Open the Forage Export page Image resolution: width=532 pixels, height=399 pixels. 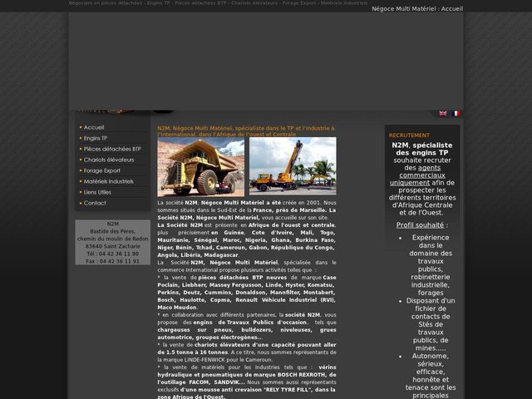101,171
